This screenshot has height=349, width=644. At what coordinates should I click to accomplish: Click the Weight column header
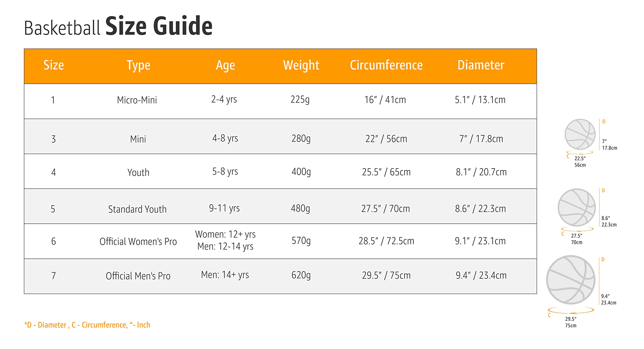(301, 65)
